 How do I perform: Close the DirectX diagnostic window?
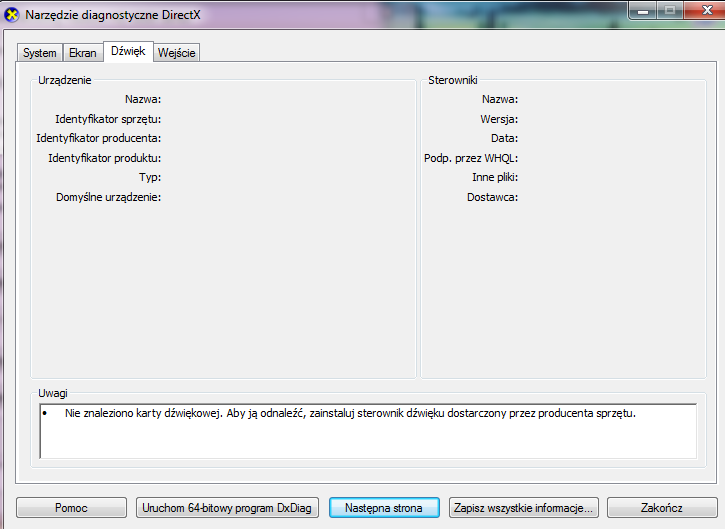707,11
